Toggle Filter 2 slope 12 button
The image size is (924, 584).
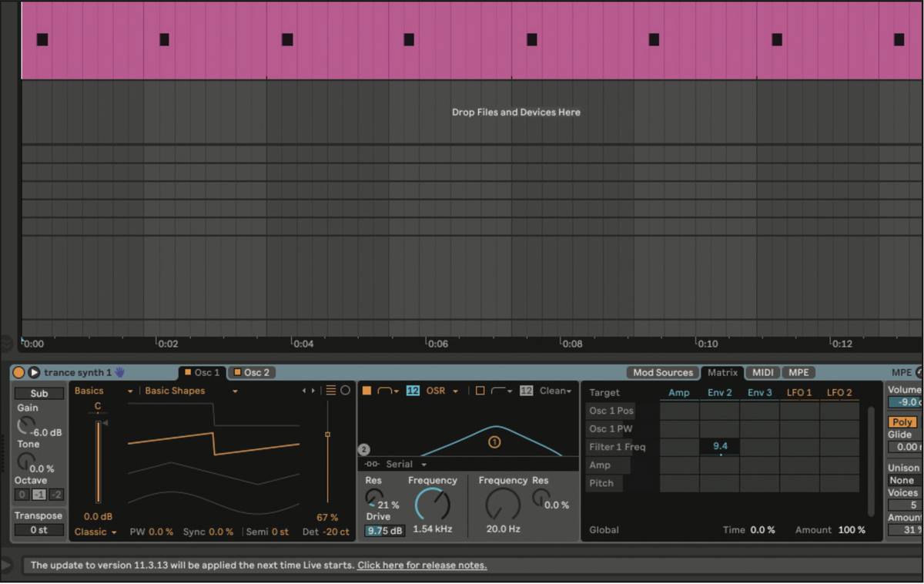pos(527,391)
